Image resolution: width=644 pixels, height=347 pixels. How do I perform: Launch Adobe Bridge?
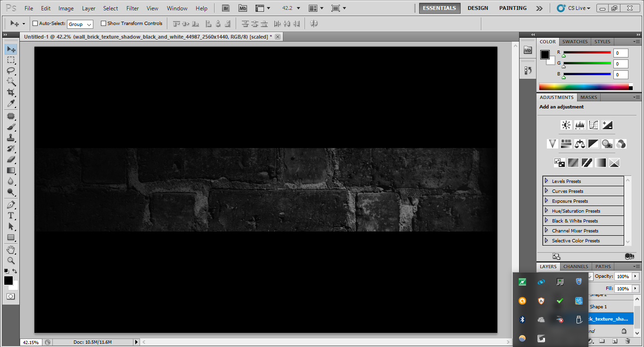(x=226, y=8)
